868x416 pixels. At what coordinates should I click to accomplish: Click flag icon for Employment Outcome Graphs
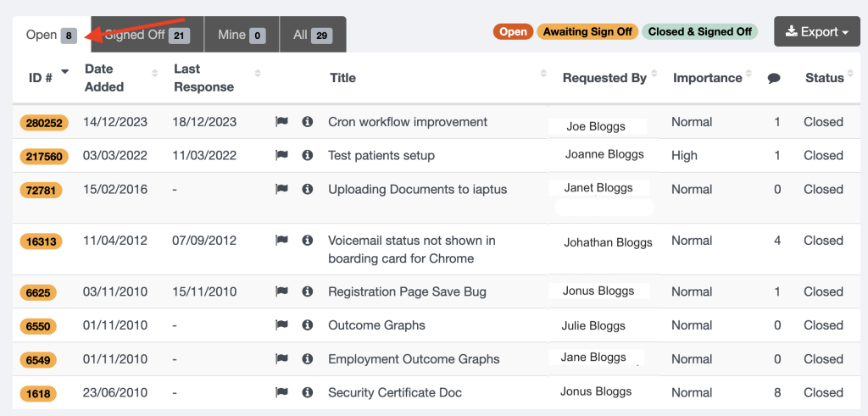(281, 359)
